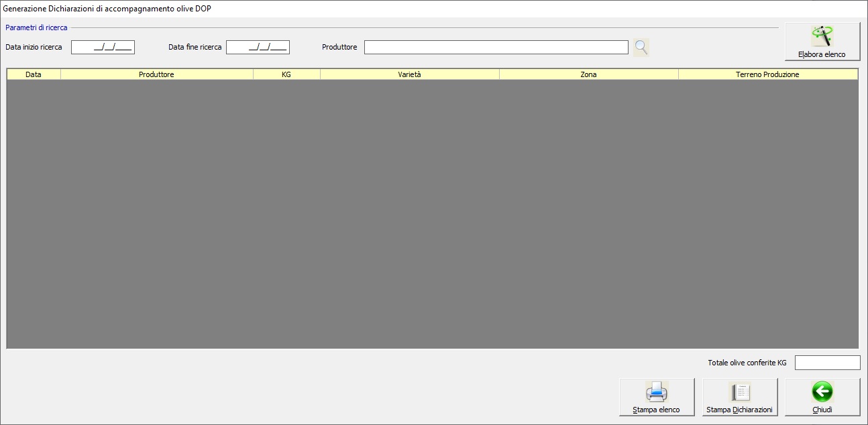Click the Data inizio ricerca label
This screenshot has width=868, height=425.
(x=34, y=48)
